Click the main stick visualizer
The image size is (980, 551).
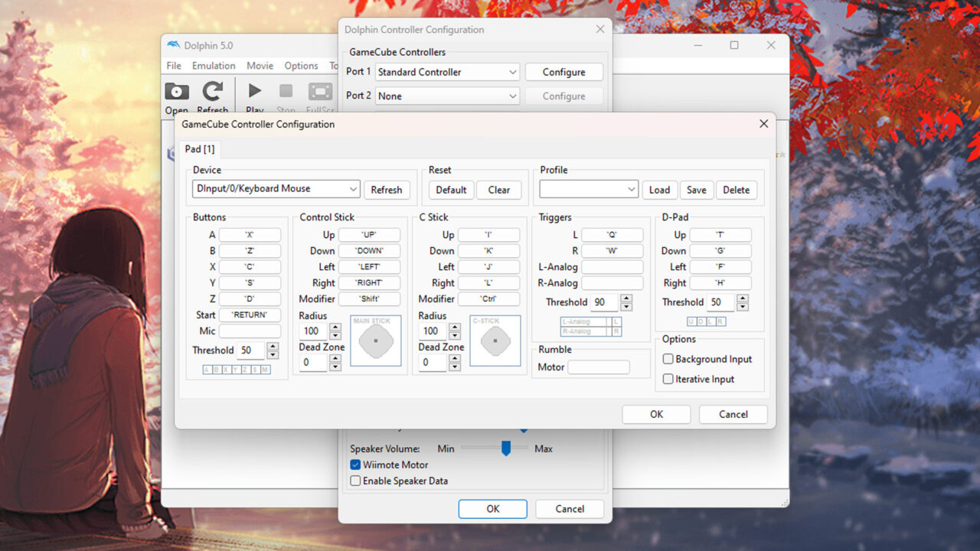click(376, 341)
